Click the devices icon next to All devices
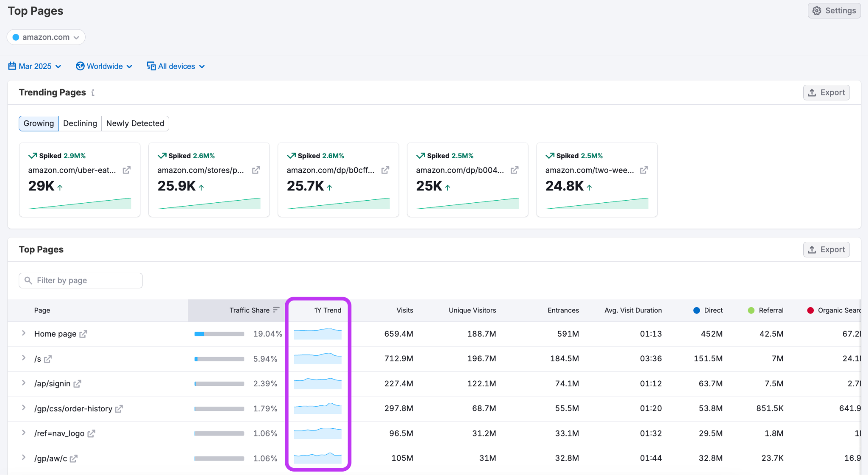 click(x=151, y=66)
